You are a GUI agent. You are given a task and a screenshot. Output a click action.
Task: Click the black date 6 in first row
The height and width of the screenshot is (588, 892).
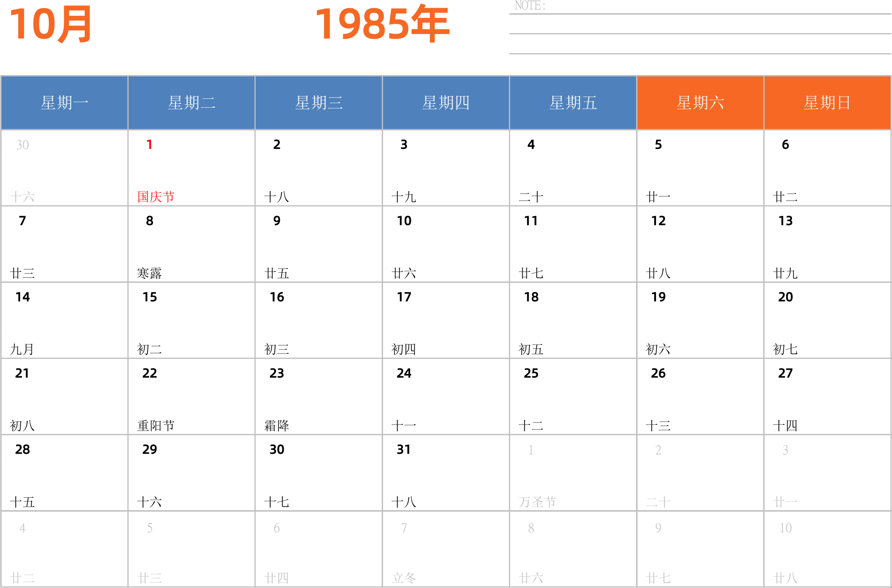[785, 145]
